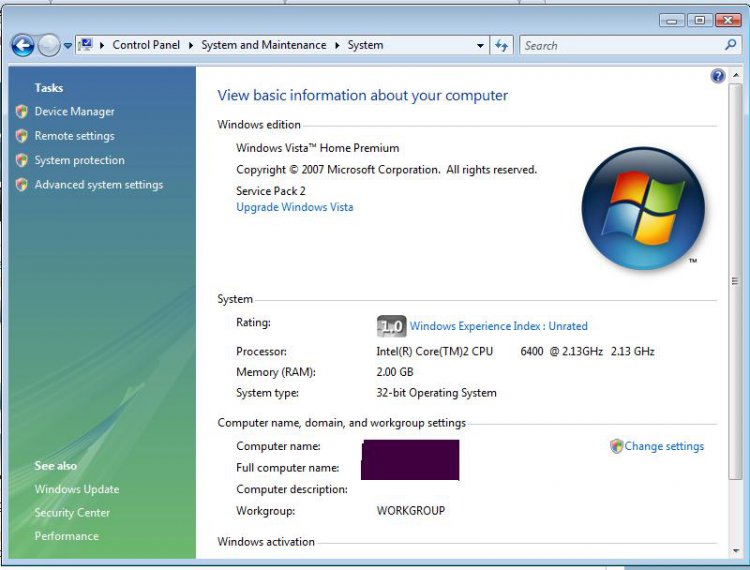Screen dimensions: 750x570
Task: Click the Back navigation arrow button
Action: [22, 46]
